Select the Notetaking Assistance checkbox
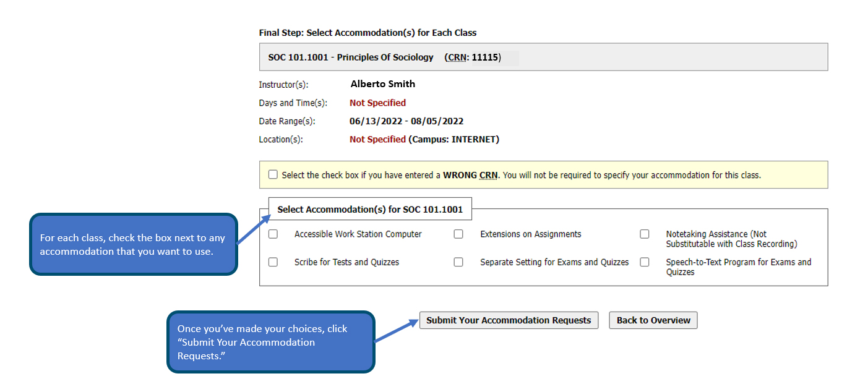This screenshot has height=384, width=868. click(645, 234)
